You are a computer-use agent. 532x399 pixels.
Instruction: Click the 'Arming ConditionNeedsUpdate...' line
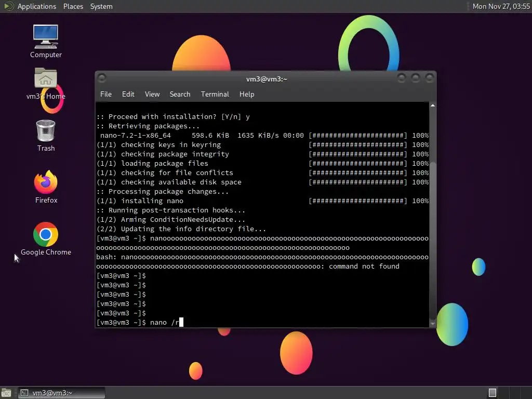point(170,220)
